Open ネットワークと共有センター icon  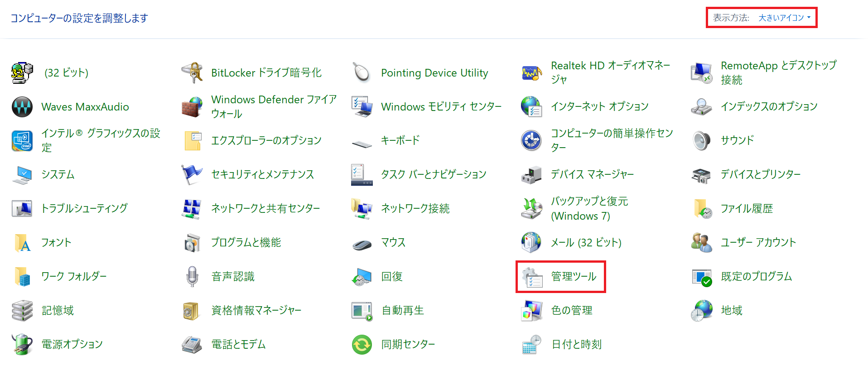[192, 208]
